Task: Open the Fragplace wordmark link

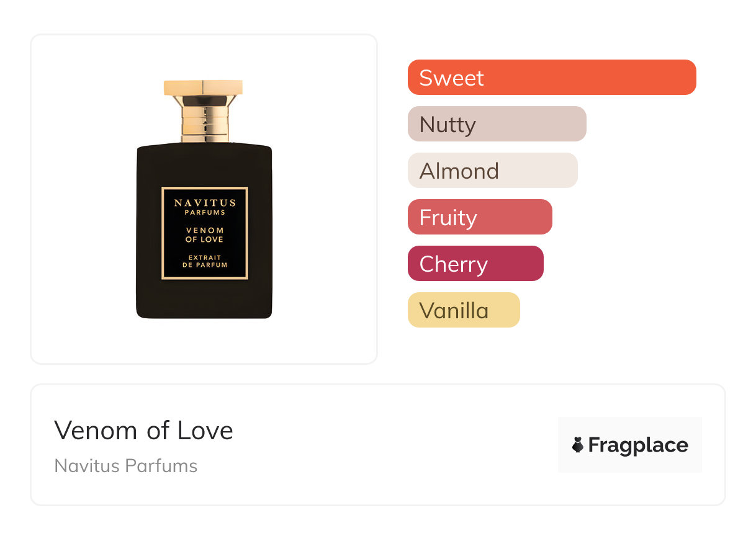Action: pyautogui.click(x=638, y=445)
